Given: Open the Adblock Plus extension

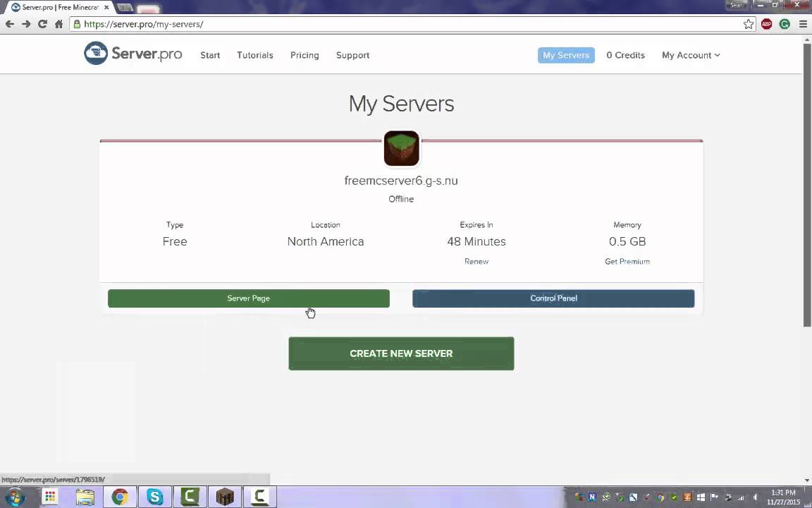Looking at the screenshot, I should coord(766,24).
